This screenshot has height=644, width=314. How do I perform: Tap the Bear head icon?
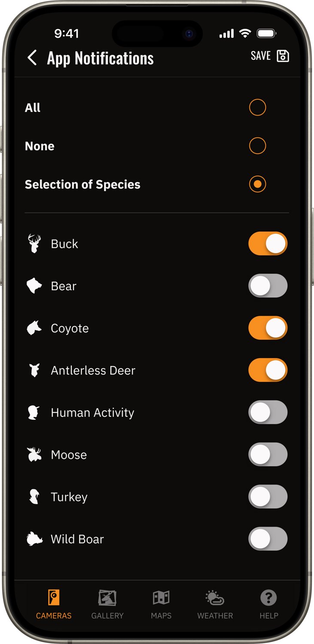tap(34, 286)
